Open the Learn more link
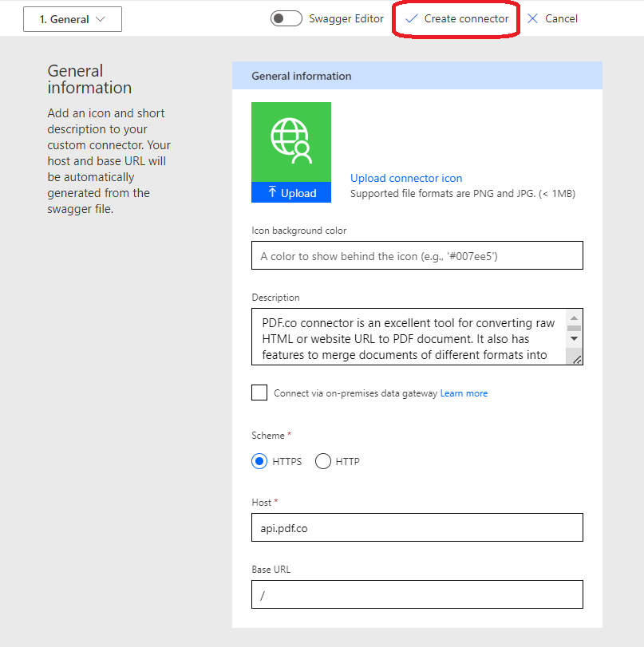Screen dimensions: 644x647 click(x=464, y=393)
